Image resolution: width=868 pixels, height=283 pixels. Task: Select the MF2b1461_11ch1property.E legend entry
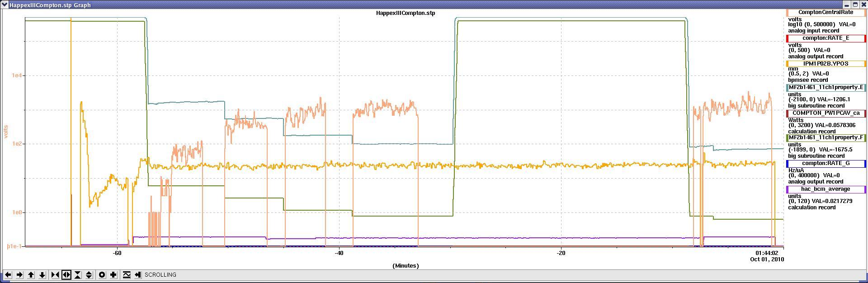coord(826,87)
